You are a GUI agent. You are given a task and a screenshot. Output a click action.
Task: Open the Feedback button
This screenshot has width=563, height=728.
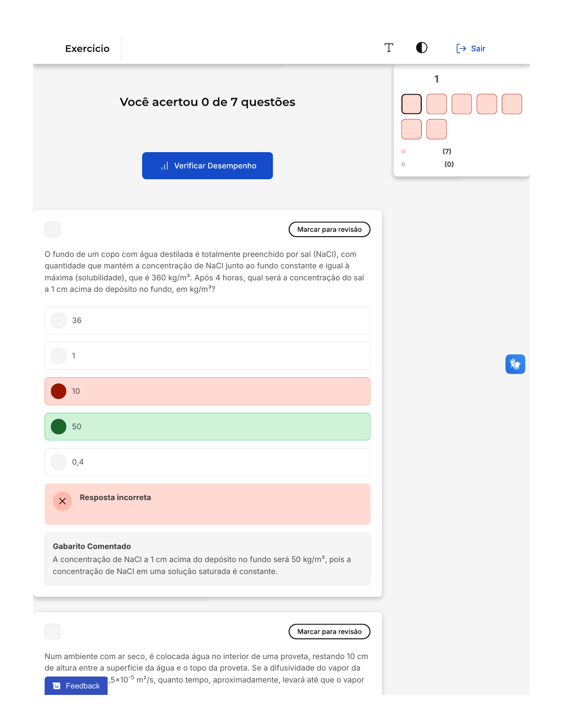(76, 686)
